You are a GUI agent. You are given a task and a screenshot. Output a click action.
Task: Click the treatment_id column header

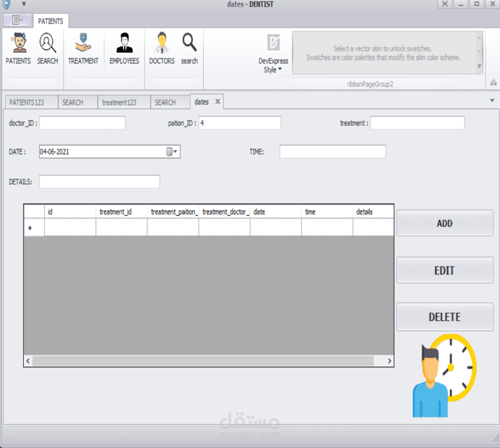pyautogui.click(x=121, y=212)
